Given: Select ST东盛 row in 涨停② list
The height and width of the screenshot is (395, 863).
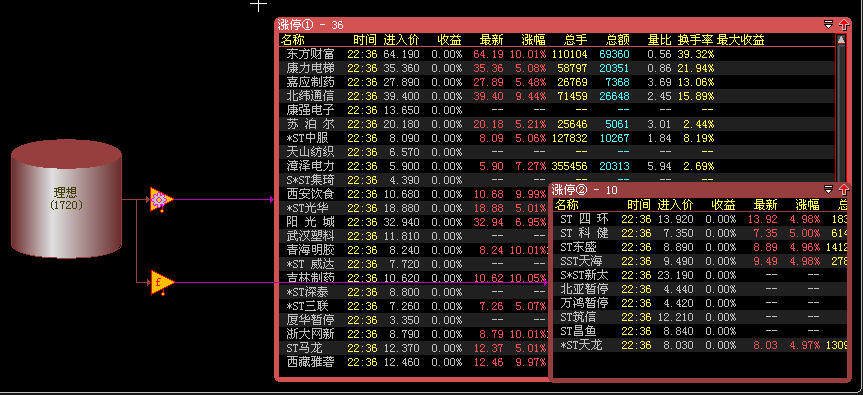Looking at the screenshot, I should 701,247.
